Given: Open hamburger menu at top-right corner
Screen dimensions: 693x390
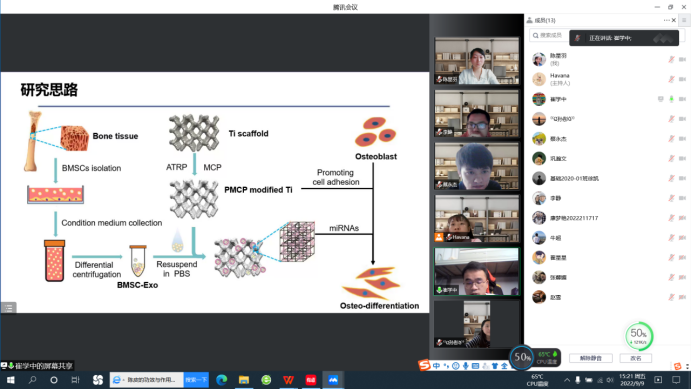Looking at the screenshot, I should (685, 20).
